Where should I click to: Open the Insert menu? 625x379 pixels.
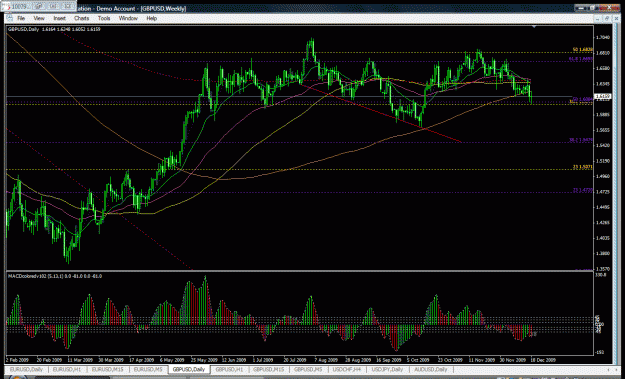click(59, 18)
